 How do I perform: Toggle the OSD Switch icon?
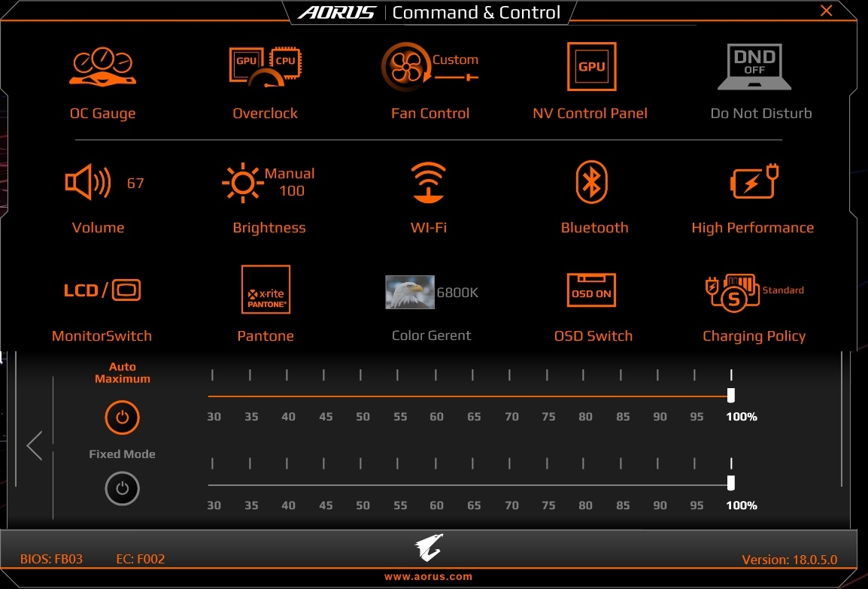coord(591,290)
